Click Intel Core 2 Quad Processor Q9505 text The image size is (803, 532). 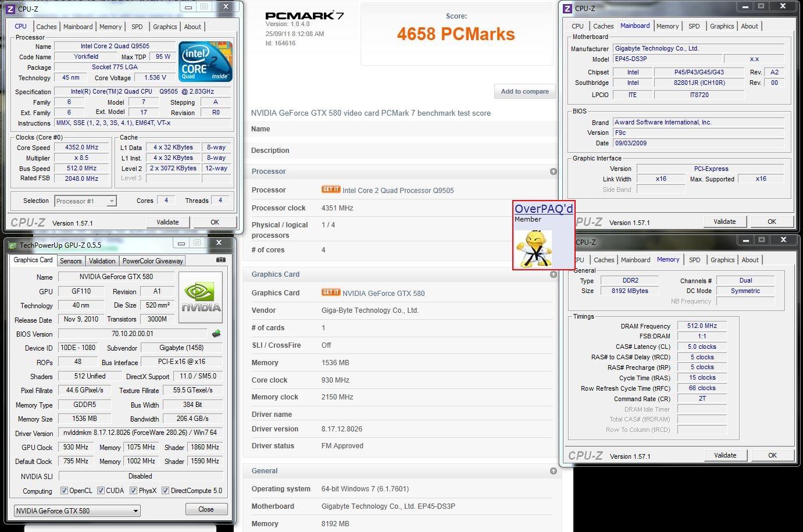398,190
